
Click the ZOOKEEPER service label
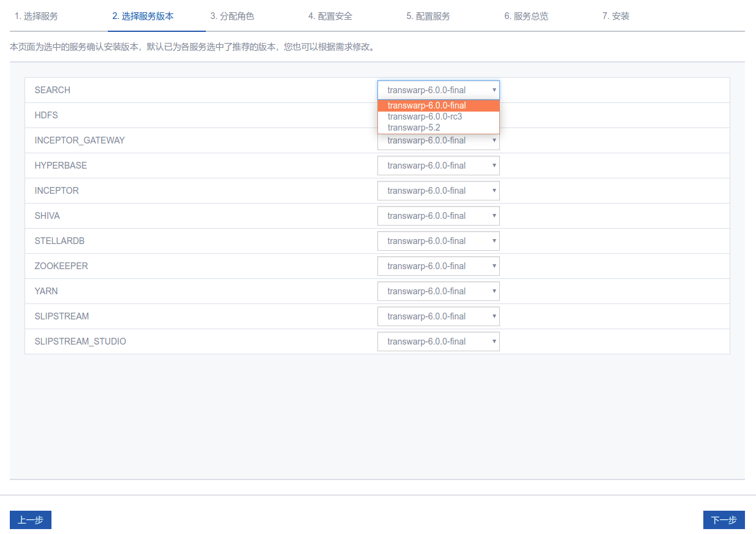61,266
